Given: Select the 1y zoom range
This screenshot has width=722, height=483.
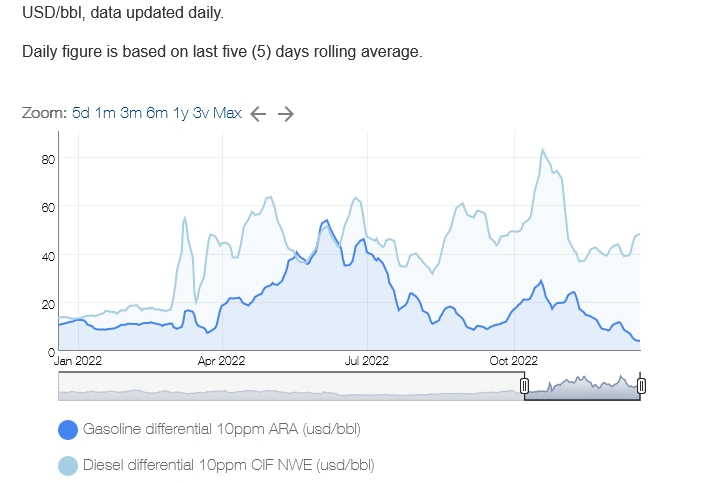Looking at the screenshot, I should [x=180, y=113].
